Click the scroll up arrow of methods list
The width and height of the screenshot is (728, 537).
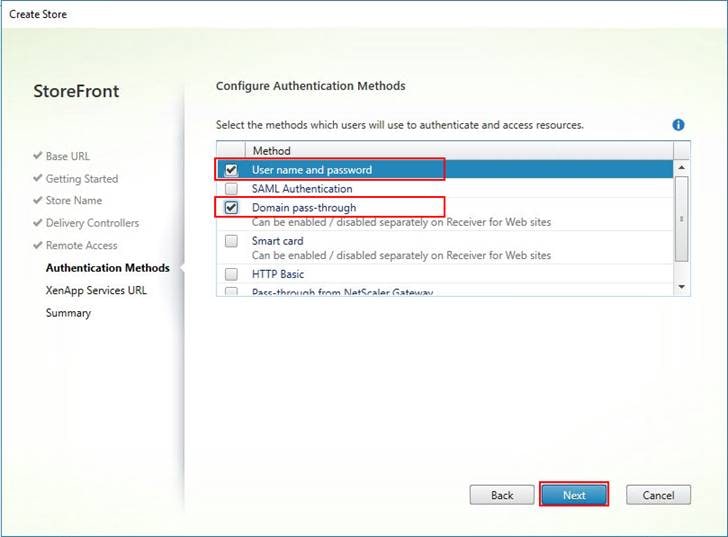(x=681, y=167)
